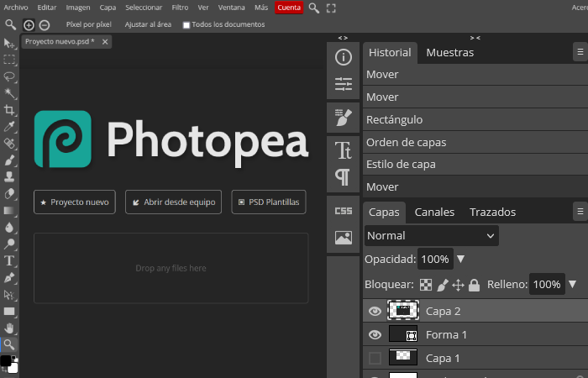Select the Blur tool
This screenshot has height=378, width=588.
(x=9, y=228)
